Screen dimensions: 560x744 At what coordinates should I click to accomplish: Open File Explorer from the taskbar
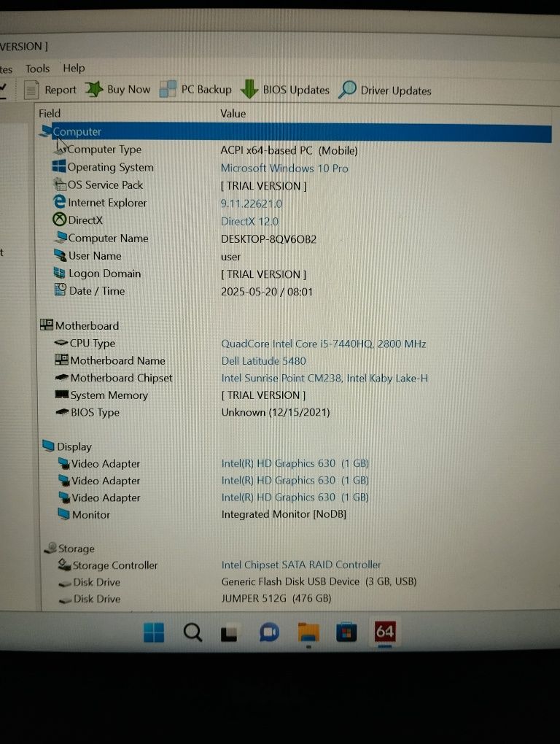click(308, 632)
